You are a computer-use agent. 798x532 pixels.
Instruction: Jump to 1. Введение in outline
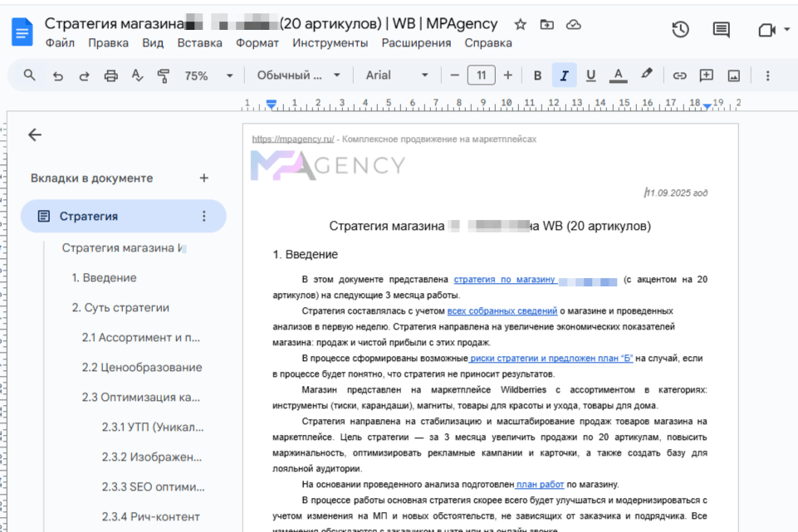104,278
